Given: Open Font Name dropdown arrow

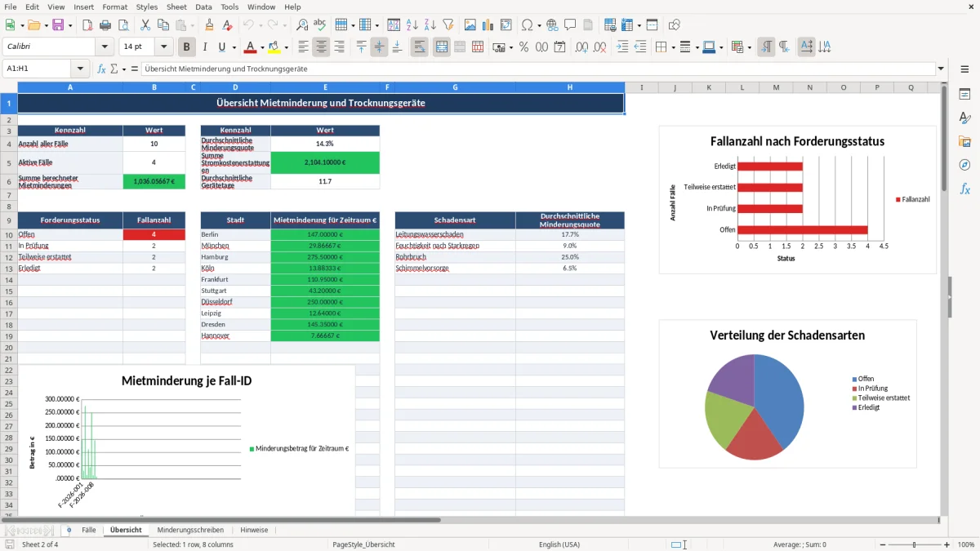Looking at the screenshot, I should coord(105,47).
